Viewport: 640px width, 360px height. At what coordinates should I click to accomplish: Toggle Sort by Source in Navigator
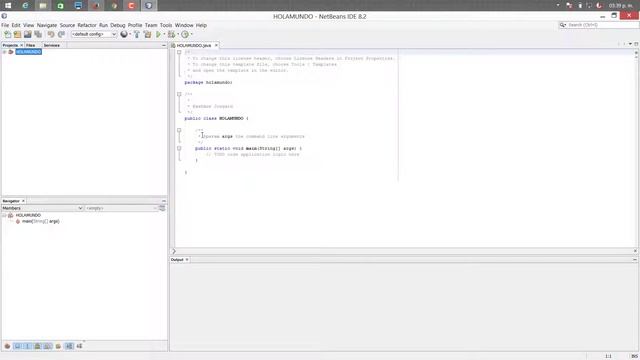coord(79,346)
